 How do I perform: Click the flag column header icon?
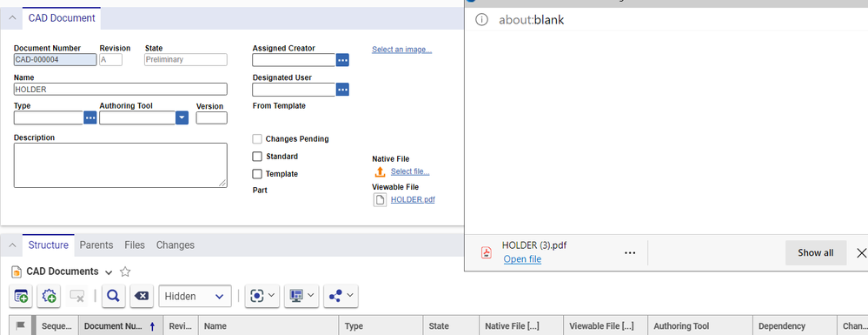[21, 326]
